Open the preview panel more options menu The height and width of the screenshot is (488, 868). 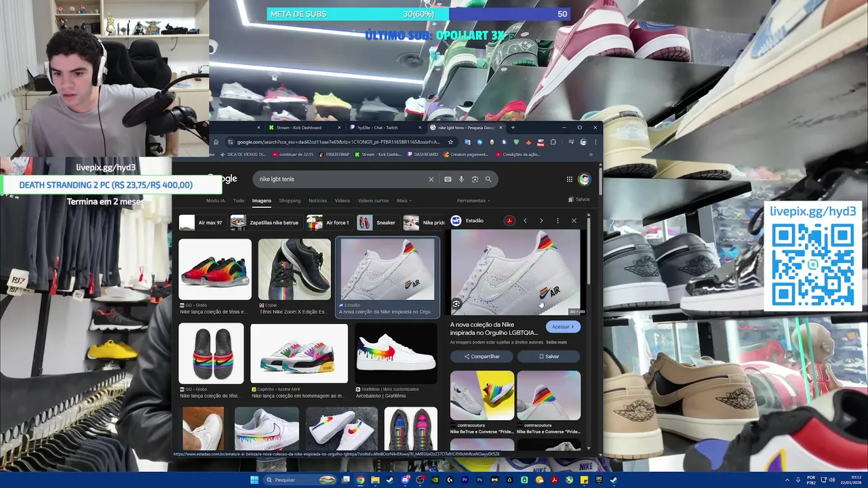(x=557, y=220)
